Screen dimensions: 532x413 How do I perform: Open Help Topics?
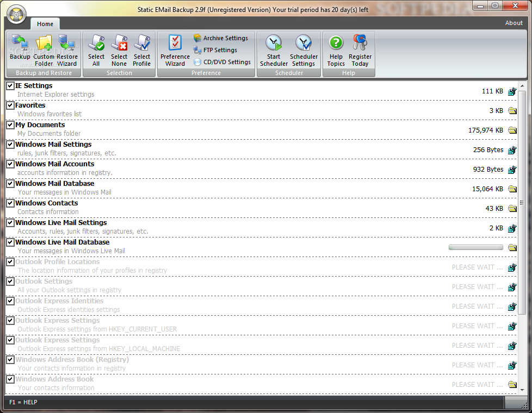tap(336, 50)
